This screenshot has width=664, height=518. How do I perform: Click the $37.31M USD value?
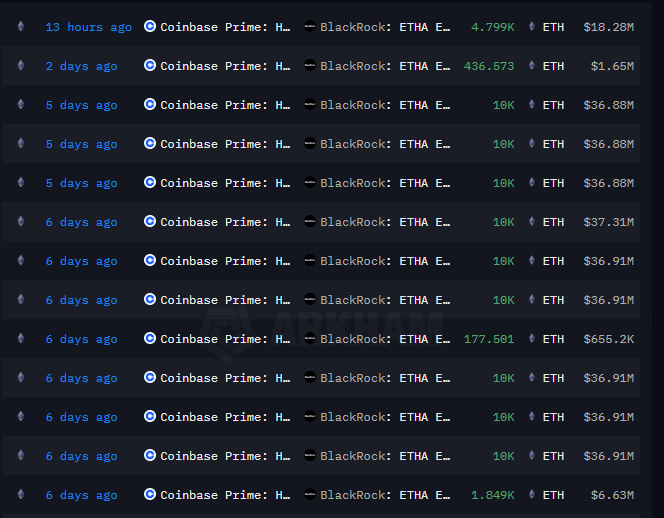point(609,222)
